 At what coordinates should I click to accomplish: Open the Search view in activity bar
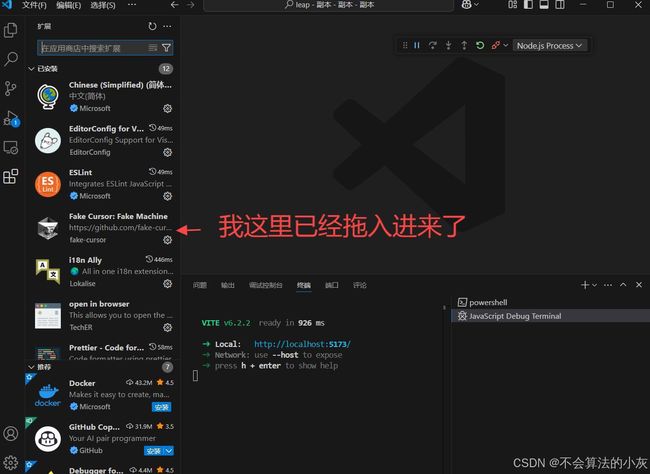(x=11, y=59)
